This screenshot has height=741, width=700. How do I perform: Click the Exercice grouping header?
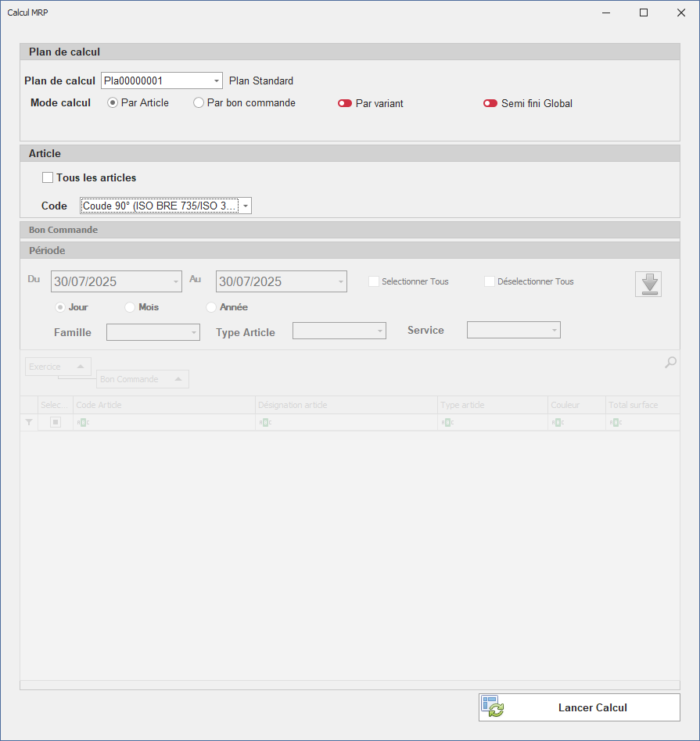(58, 367)
